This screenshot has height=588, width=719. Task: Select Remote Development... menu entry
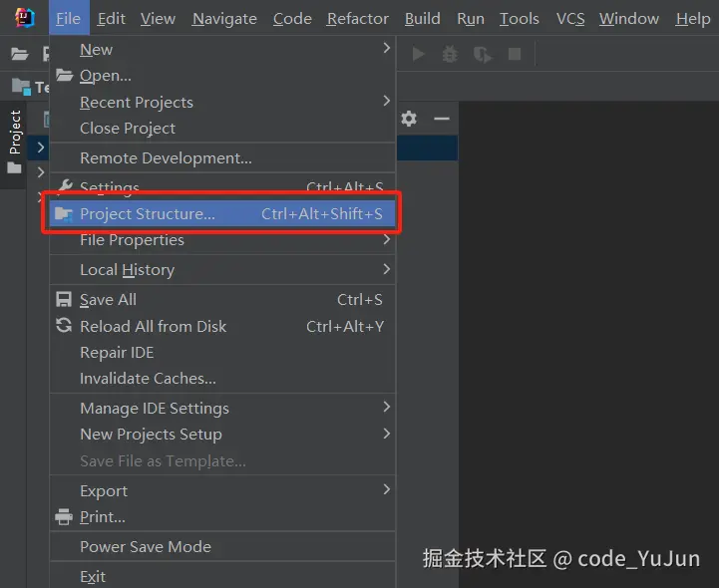click(222, 158)
